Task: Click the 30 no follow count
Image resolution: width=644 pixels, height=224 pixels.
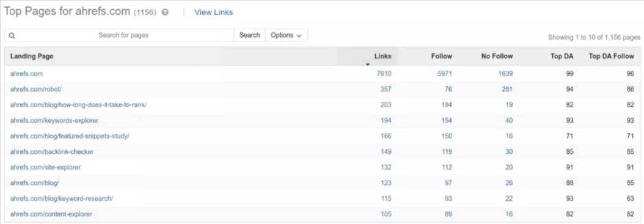Action: pos(509,152)
